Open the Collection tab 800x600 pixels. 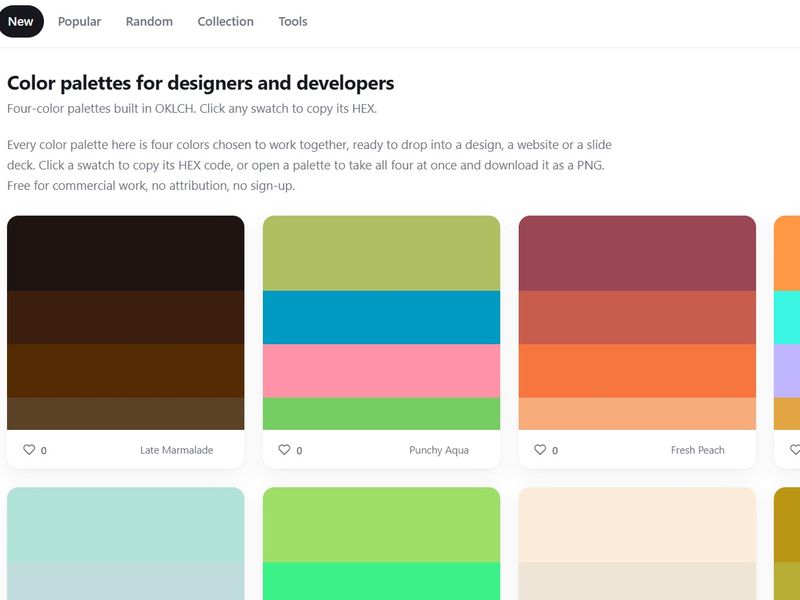(x=226, y=21)
